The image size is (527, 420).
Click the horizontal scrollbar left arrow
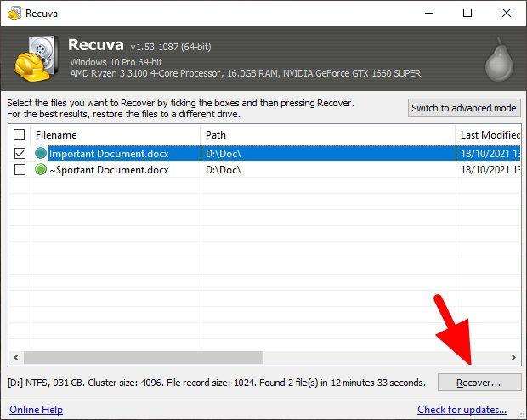coord(16,357)
